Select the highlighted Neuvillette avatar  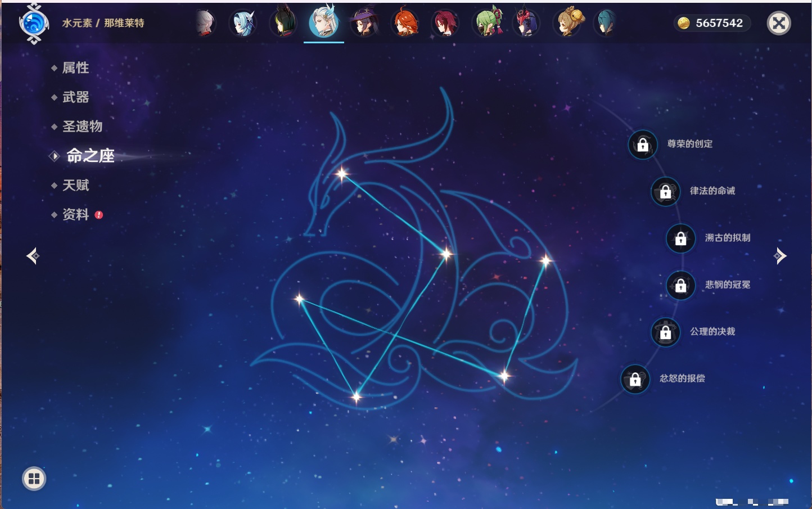[324, 21]
